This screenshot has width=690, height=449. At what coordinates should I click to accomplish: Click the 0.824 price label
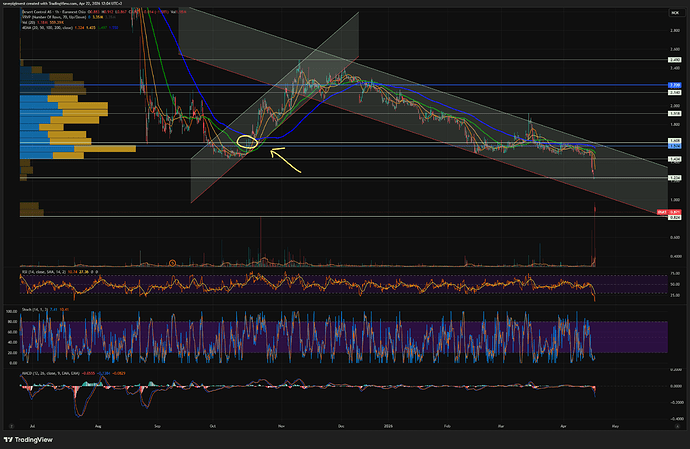click(x=675, y=217)
